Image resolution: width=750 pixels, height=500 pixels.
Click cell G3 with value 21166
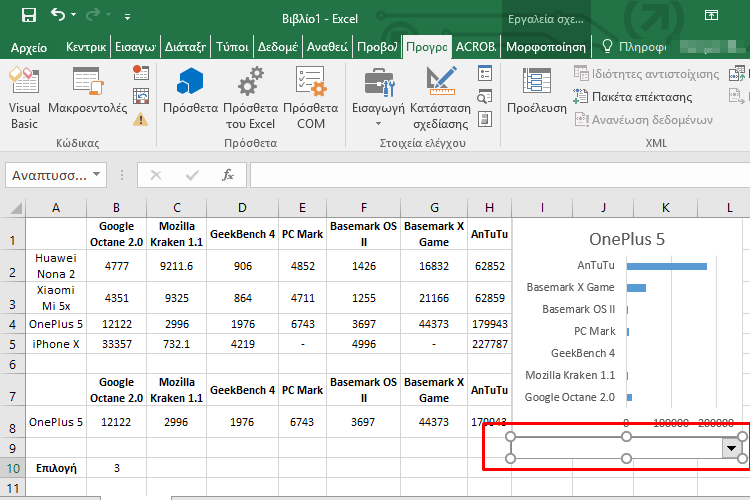point(434,298)
